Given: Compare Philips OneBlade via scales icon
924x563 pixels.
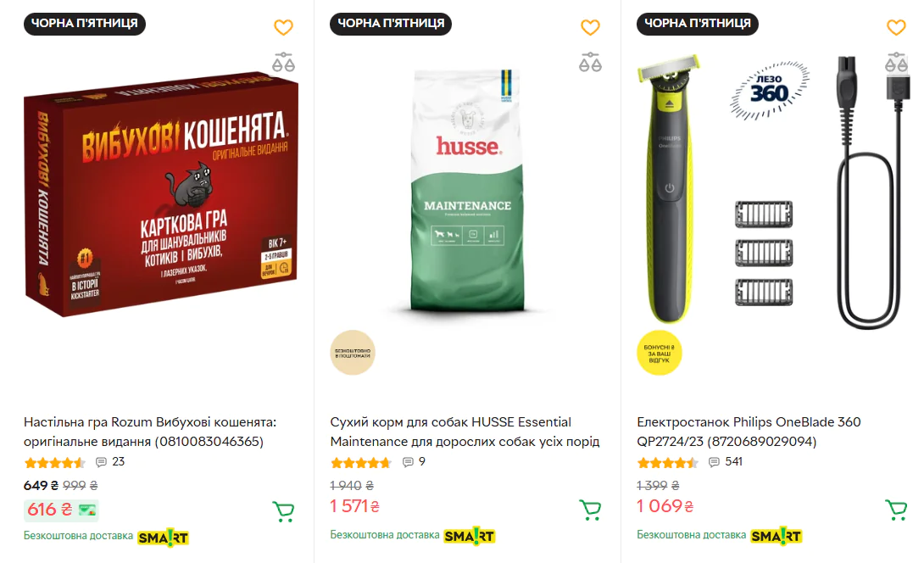Looking at the screenshot, I should 896,62.
